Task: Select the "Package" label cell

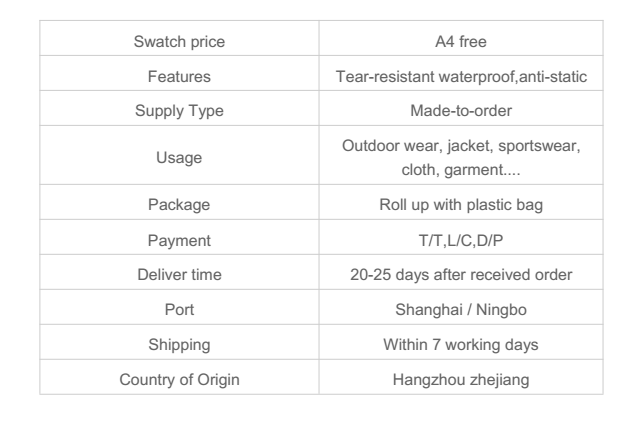Action: click(x=179, y=205)
